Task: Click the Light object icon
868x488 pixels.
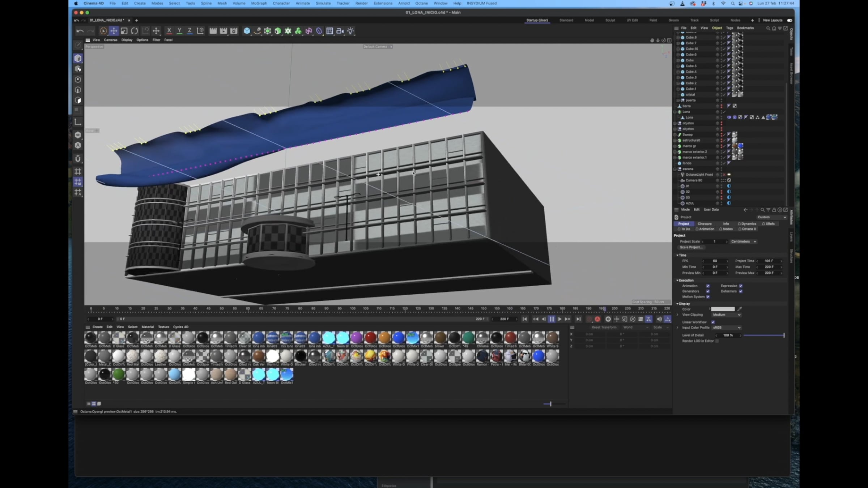Action: click(350, 31)
